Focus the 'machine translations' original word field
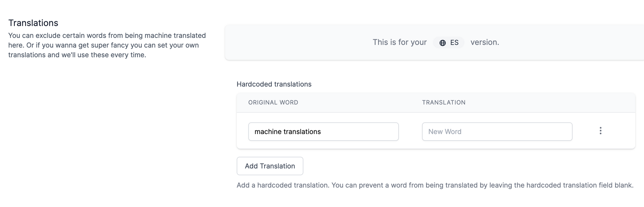 (x=323, y=132)
